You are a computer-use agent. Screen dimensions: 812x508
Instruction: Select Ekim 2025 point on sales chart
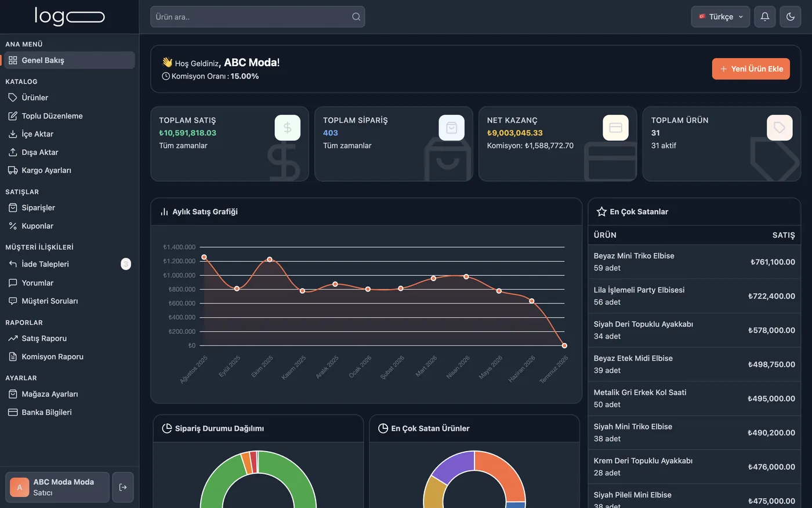[270, 260]
